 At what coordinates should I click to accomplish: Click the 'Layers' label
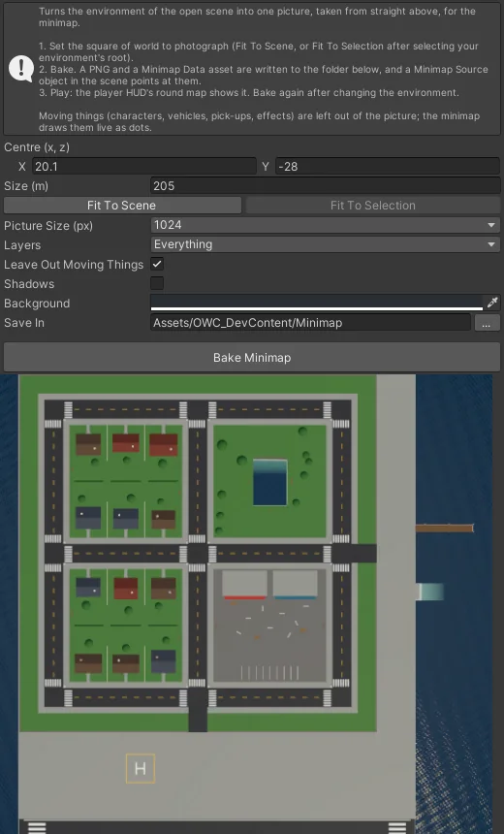[x=22, y=245]
